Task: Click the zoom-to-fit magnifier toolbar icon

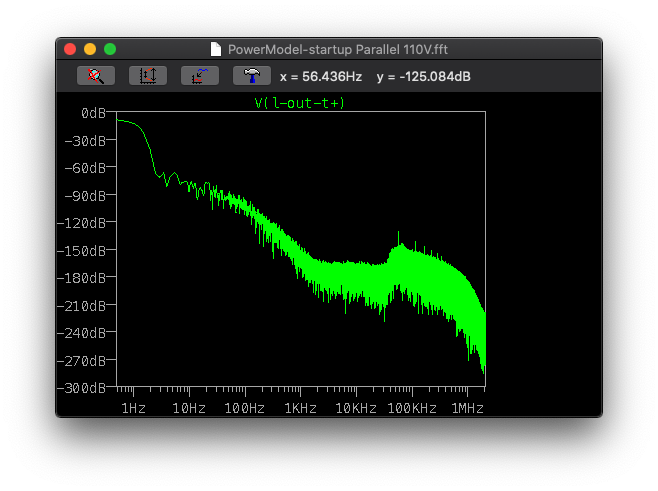Action: tap(96, 76)
